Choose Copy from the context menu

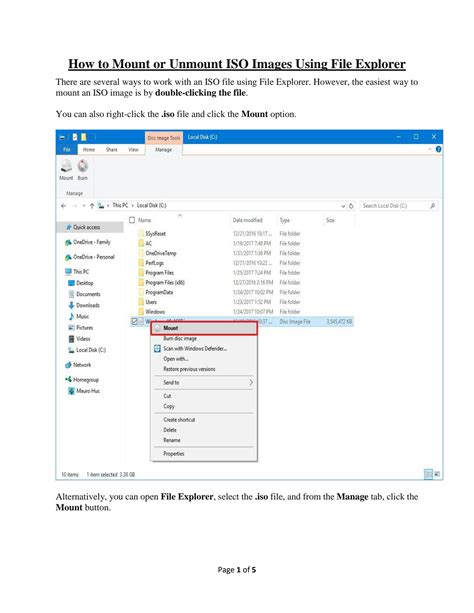(x=204, y=407)
